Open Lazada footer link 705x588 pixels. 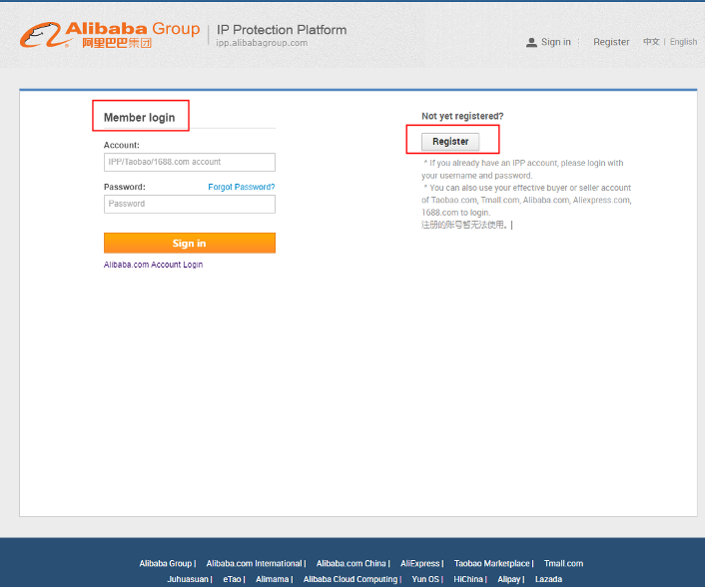click(x=548, y=579)
